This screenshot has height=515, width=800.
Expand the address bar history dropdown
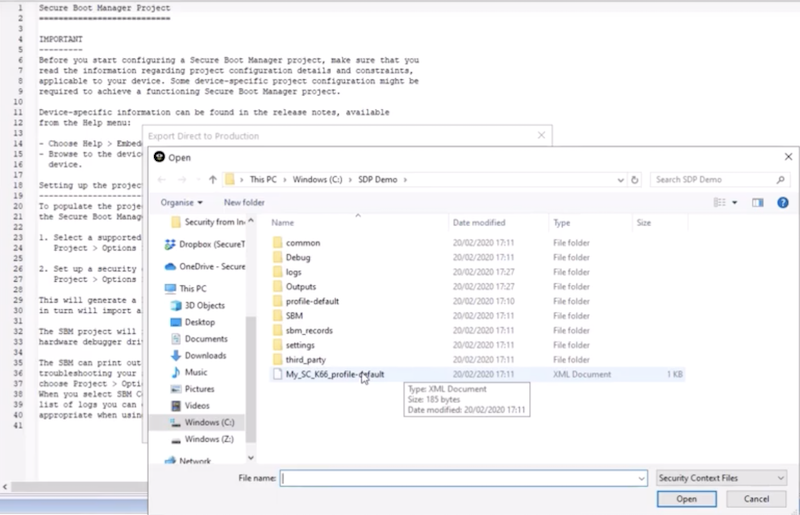[x=621, y=180]
